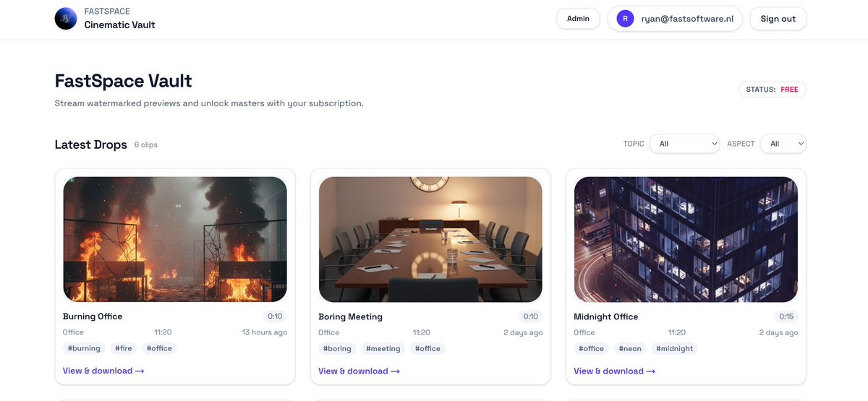This screenshot has width=868, height=401.
Task: Click the #midnight tag
Action: 674,348
